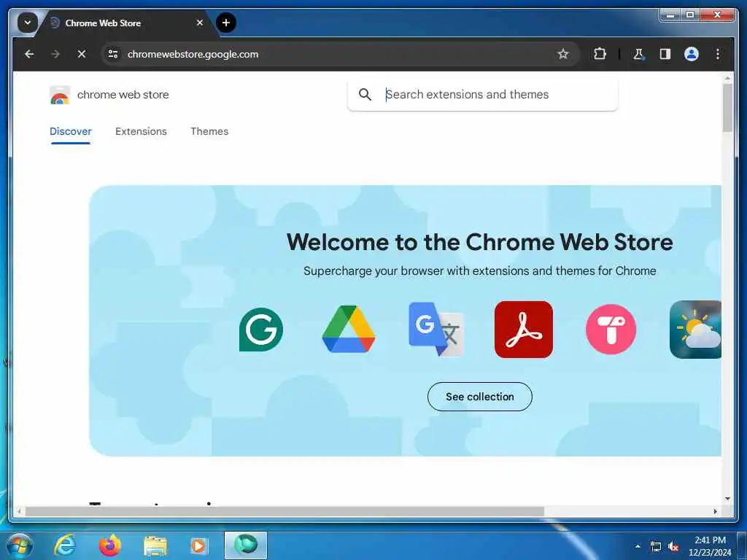
Task: Click the pink T icon in the banner
Action: pos(611,330)
